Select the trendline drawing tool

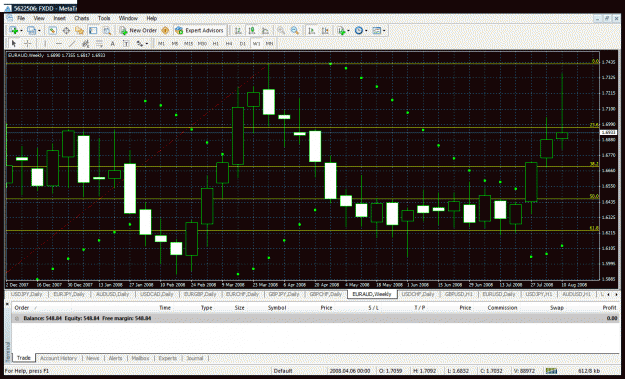(72, 43)
